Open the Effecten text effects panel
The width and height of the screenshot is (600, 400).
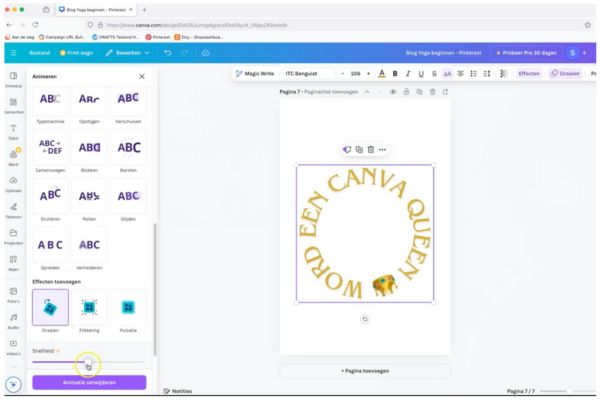529,73
